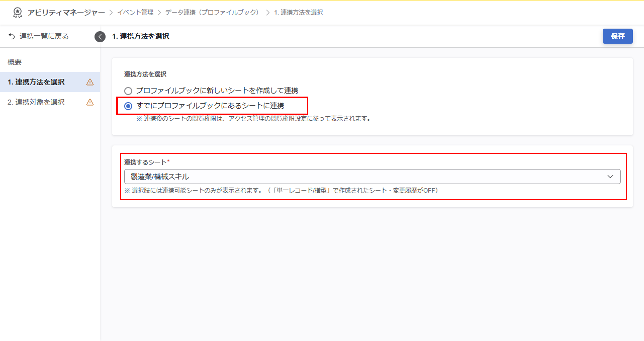Open 概要 in the left sidebar
The image size is (644, 341).
[x=14, y=62]
